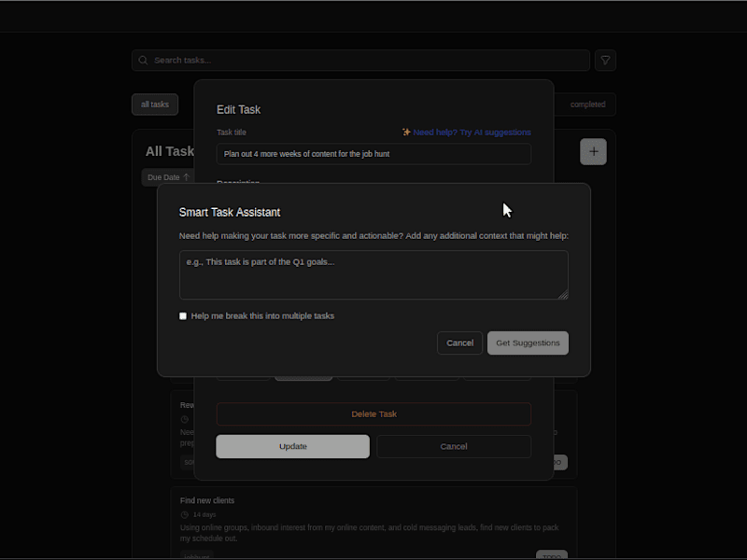Enable Help me break this into multiple tasks

tap(183, 316)
